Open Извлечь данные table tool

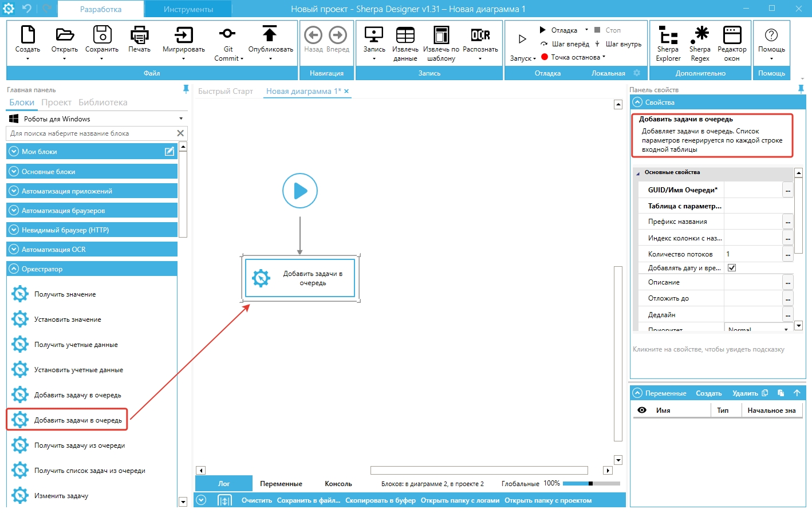tap(405, 35)
